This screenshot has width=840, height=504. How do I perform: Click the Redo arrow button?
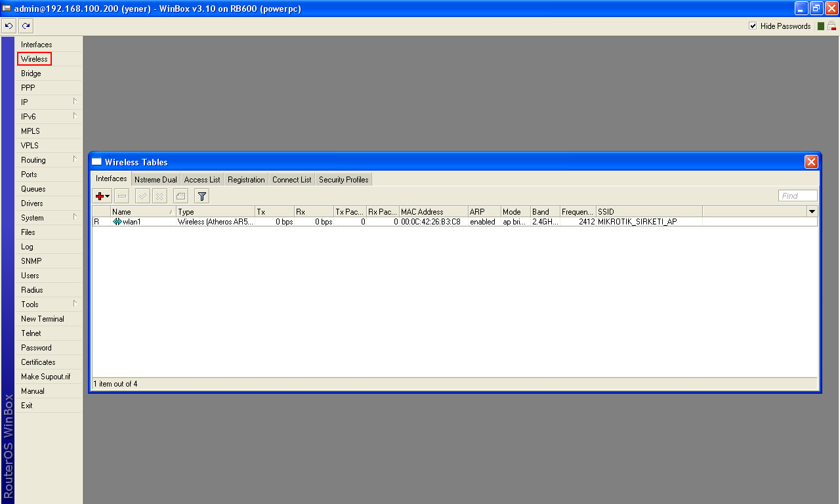pos(26,26)
